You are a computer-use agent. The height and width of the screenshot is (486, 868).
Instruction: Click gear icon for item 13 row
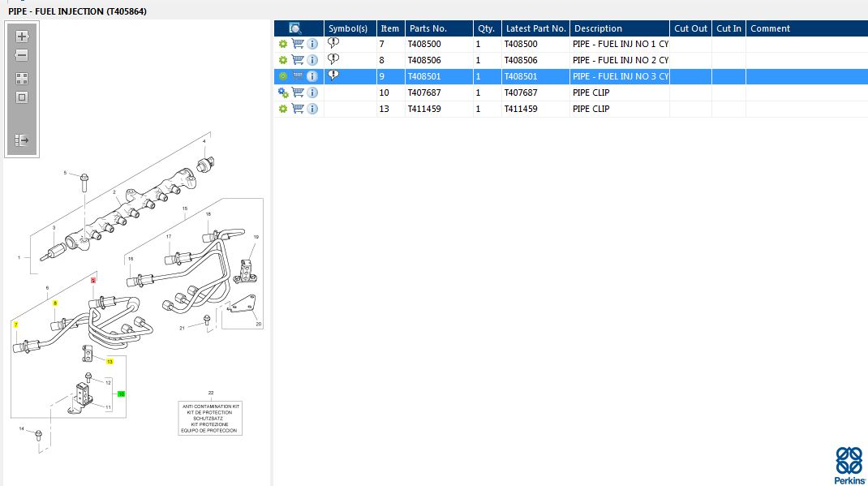coord(283,109)
